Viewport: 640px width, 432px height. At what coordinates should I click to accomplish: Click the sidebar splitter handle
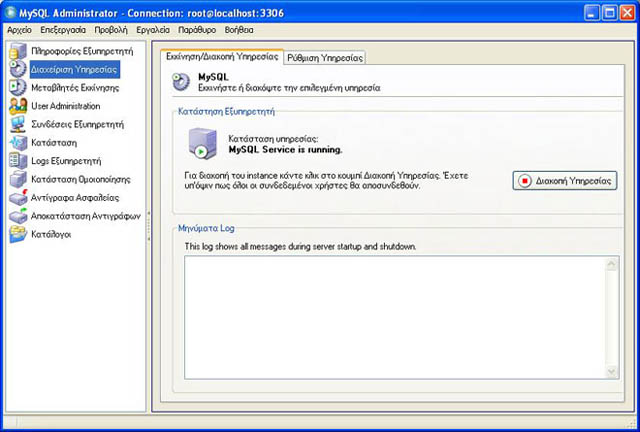pos(149,225)
